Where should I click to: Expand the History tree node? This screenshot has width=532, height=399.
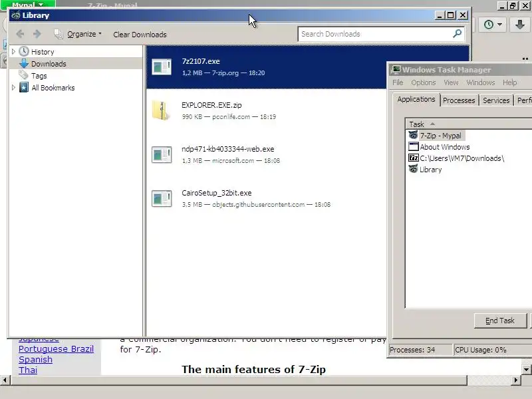click(x=13, y=52)
